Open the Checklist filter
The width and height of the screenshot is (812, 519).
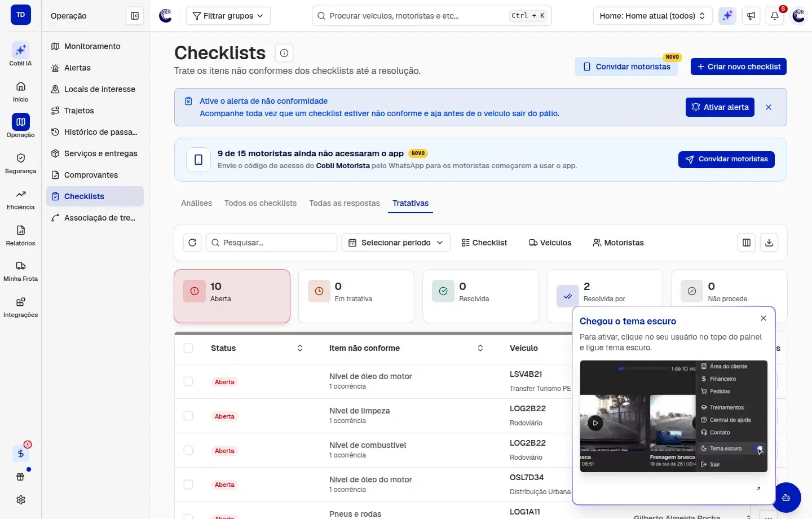click(484, 243)
